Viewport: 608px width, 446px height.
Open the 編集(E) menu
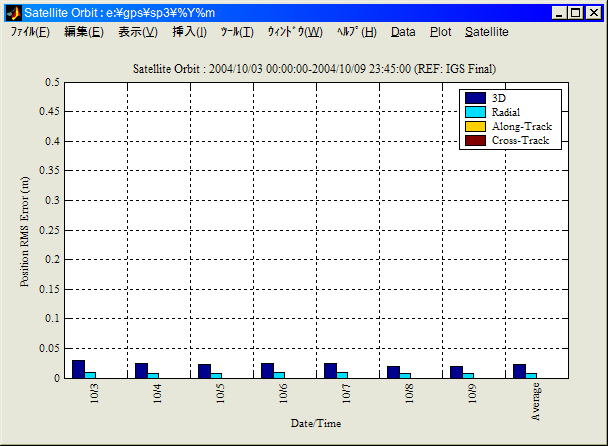(83, 32)
